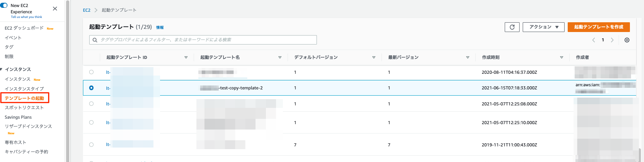Open スポットリクエスト in sidebar
Image resolution: width=644 pixels, height=162 pixels.
[24, 108]
